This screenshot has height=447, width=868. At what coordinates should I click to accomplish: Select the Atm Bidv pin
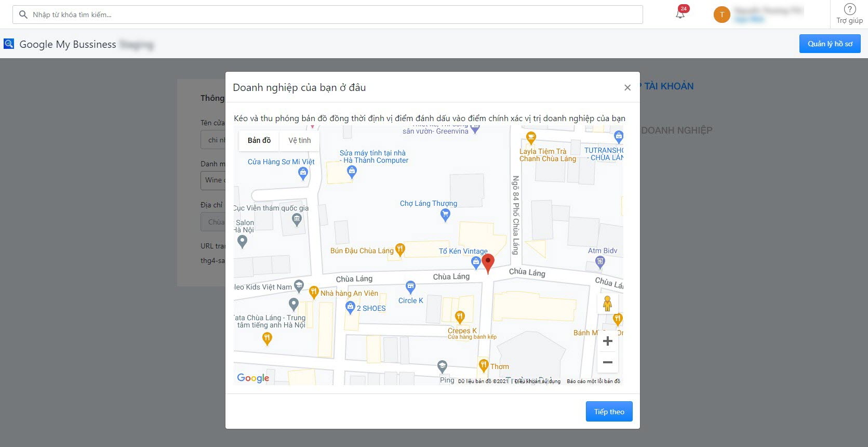tap(600, 262)
